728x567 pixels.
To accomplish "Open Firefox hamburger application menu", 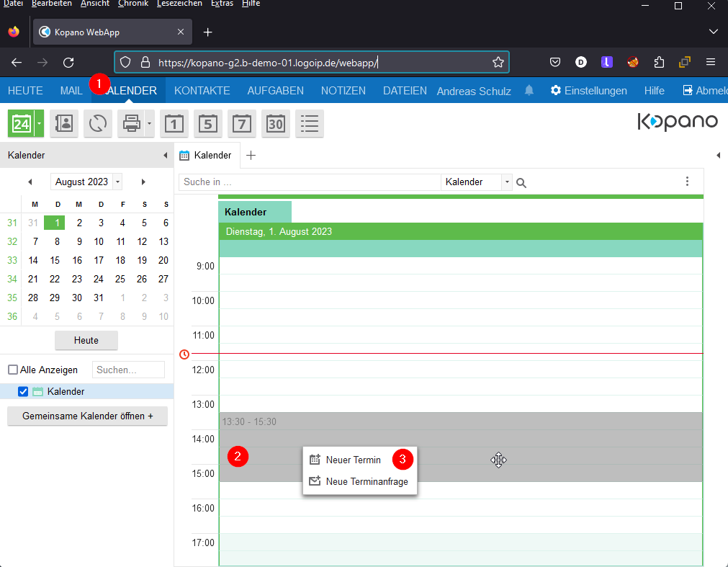I will click(710, 62).
